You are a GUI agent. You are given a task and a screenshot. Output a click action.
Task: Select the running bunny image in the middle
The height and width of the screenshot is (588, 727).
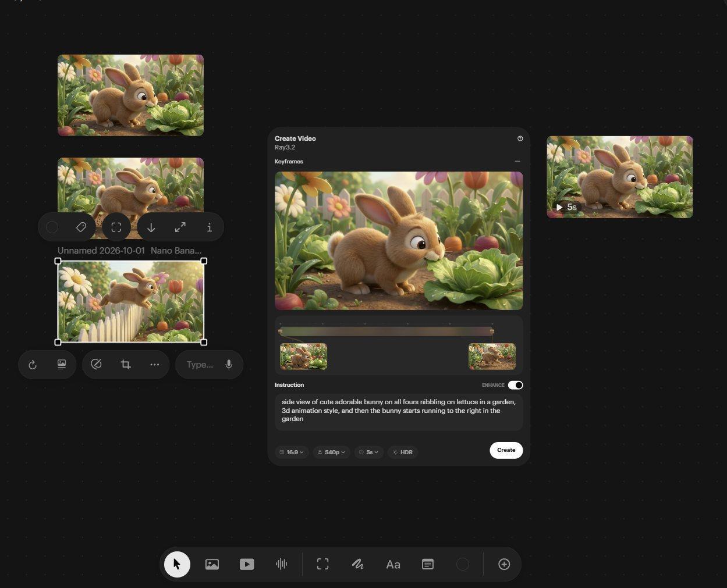(130, 185)
